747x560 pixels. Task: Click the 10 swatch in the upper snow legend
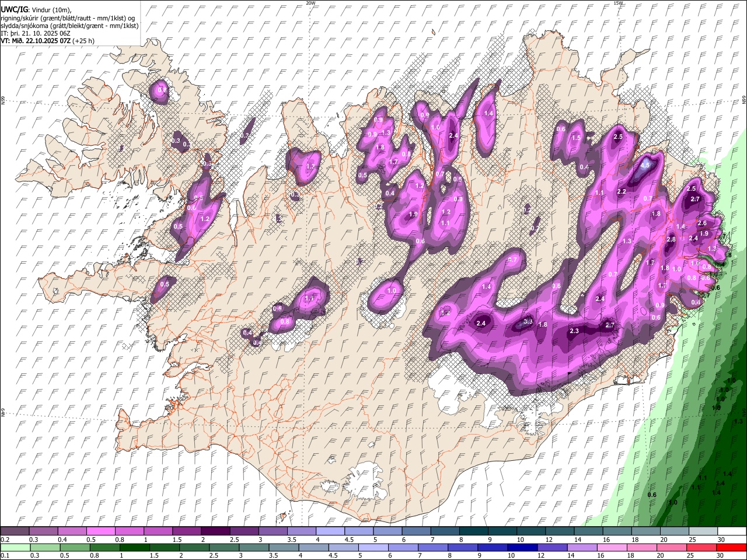(530, 531)
